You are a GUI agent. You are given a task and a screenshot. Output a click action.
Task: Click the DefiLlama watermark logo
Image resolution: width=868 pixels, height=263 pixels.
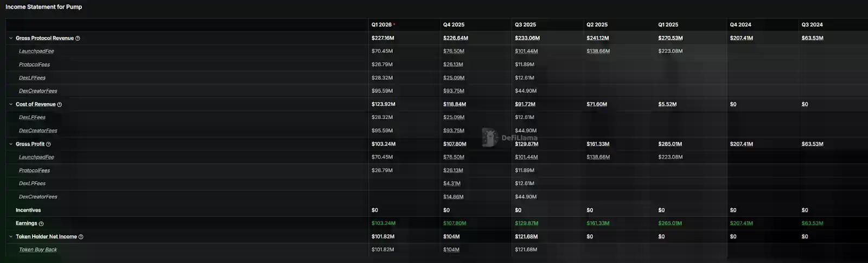point(489,137)
